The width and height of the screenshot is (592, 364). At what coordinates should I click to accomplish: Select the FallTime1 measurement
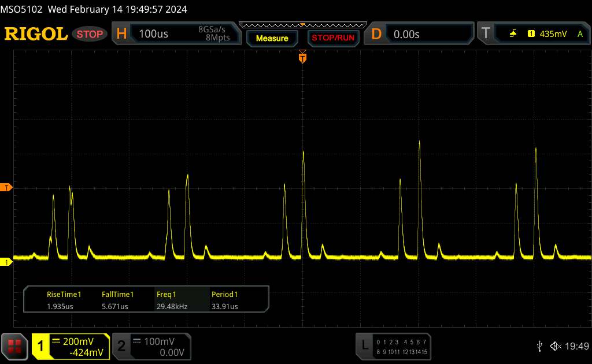117,294
